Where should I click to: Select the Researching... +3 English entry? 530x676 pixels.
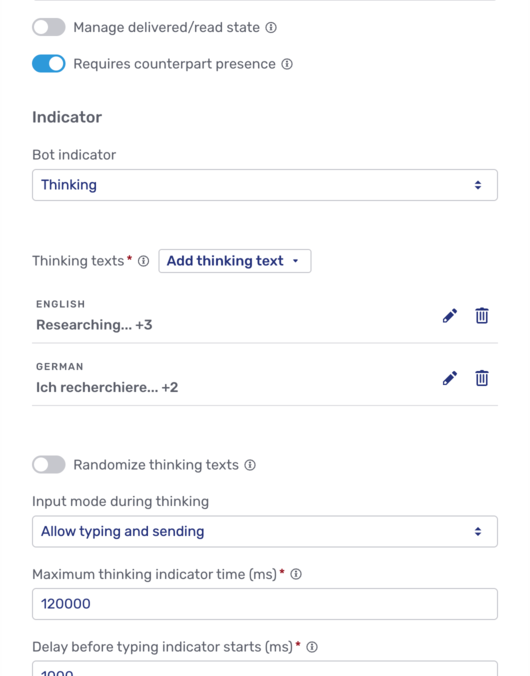pyautogui.click(x=94, y=325)
